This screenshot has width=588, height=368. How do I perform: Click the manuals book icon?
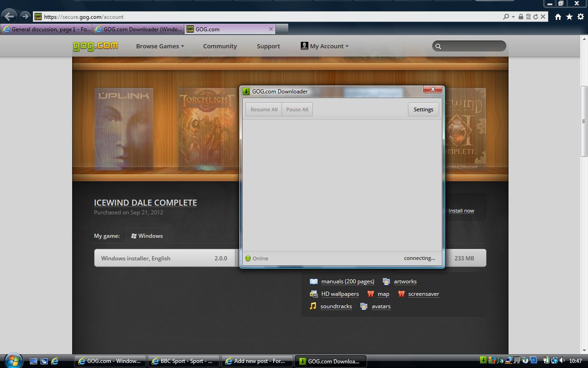(x=314, y=282)
